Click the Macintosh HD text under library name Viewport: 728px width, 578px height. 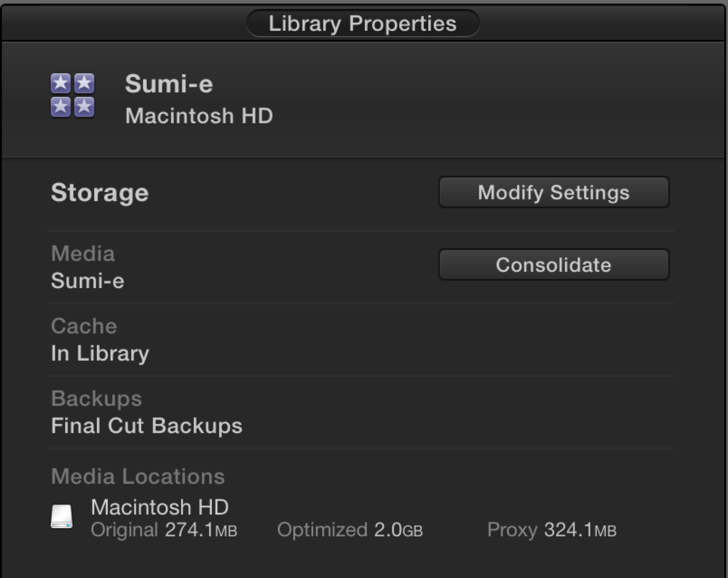tap(199, 116)
